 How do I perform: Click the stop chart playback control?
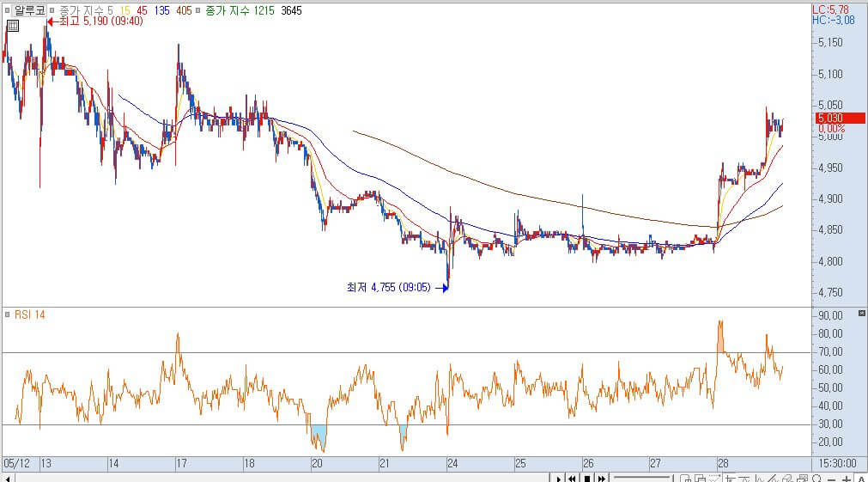coord(586,479)
